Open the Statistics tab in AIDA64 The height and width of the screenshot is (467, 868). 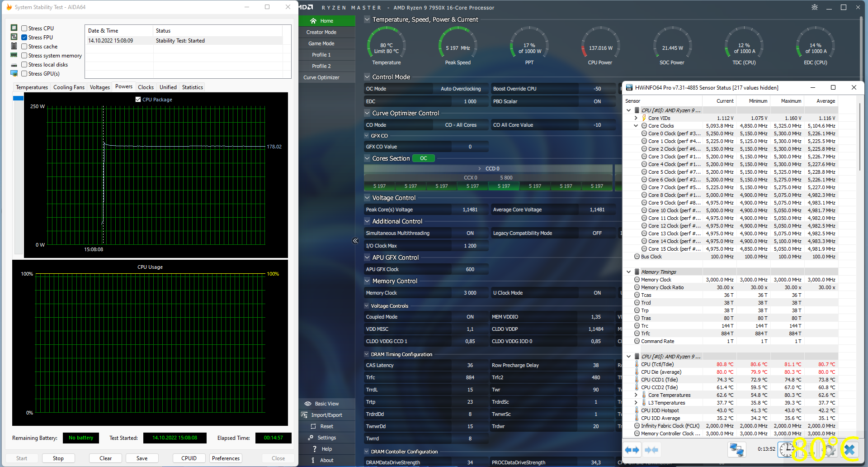193,87
